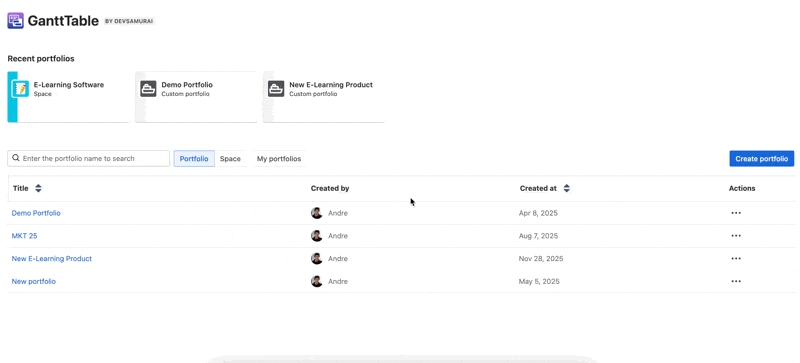Click the search magnifier icon
The image size is (800, 363).
[x=16, y=158]
